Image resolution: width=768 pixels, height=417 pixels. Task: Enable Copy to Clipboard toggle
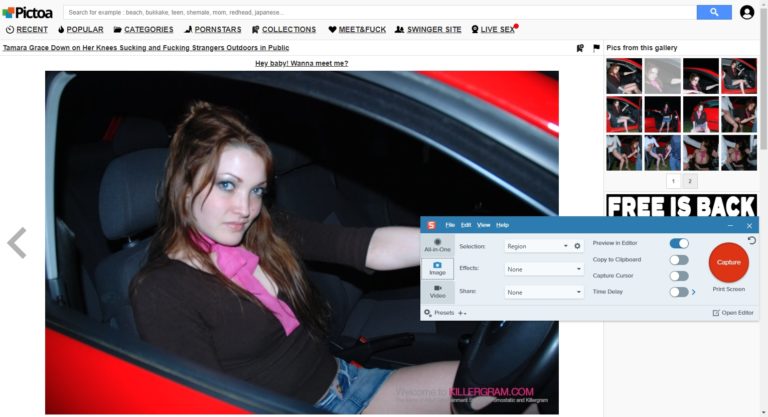click(x=679, y=260)
